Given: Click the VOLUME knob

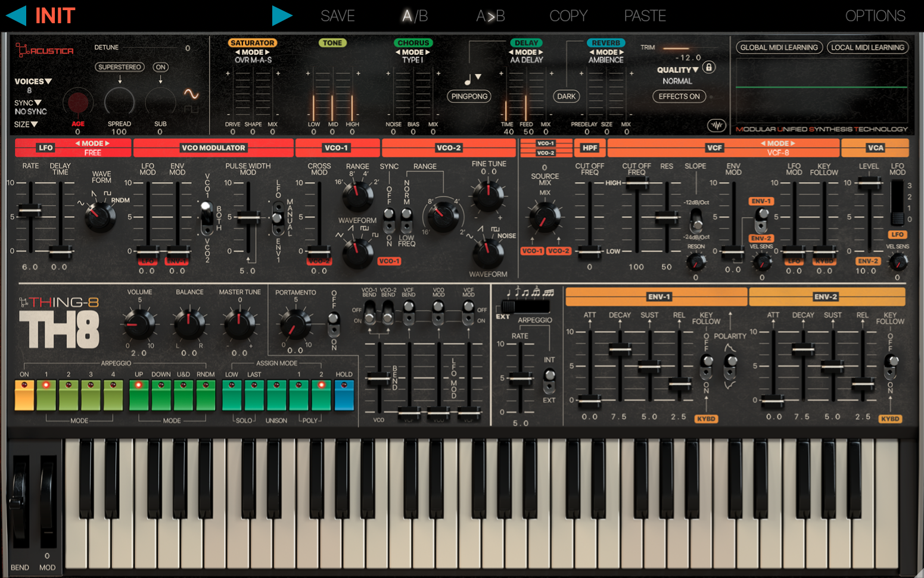Looking at the screenshot, I should [x=139, y=323].
